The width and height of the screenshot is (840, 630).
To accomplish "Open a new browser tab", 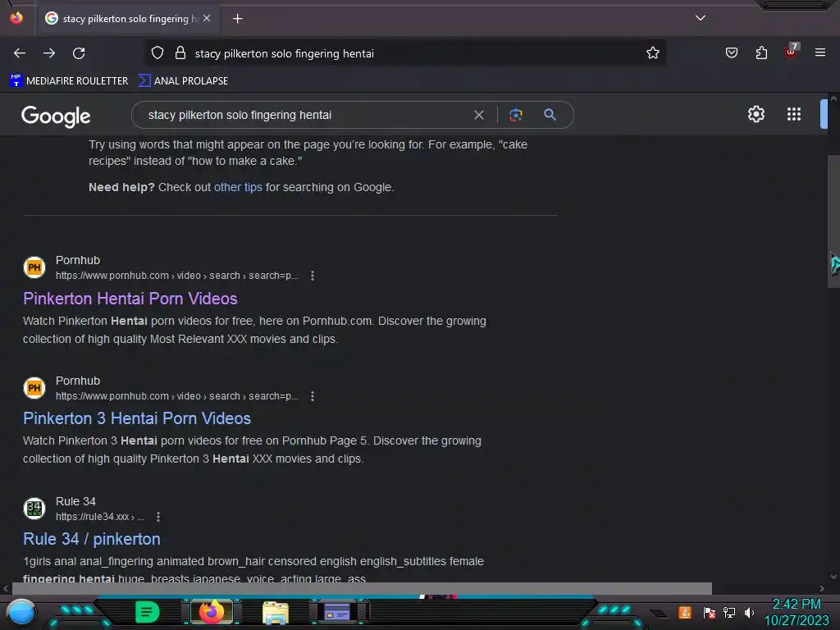I will pyautogui.click(x=237, y=19).
